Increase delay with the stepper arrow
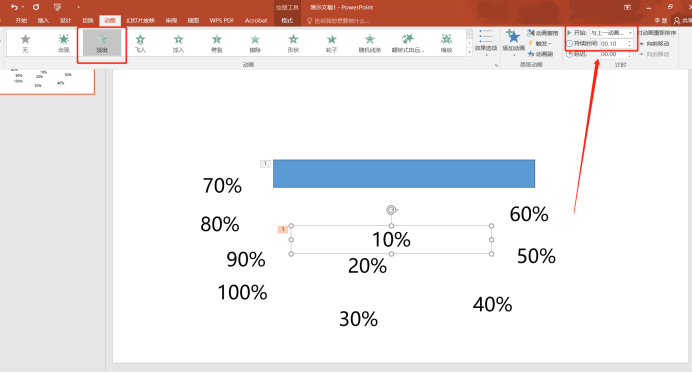The image size is (692, 373). (630, 52)
